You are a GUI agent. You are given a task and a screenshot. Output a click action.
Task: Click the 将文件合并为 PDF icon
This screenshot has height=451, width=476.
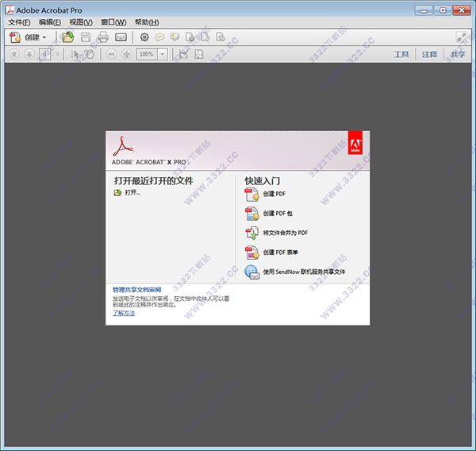coord(252,233)
